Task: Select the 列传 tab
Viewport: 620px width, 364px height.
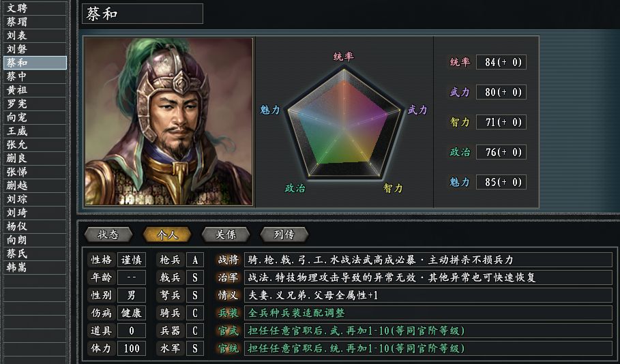Action: (284, 234)
